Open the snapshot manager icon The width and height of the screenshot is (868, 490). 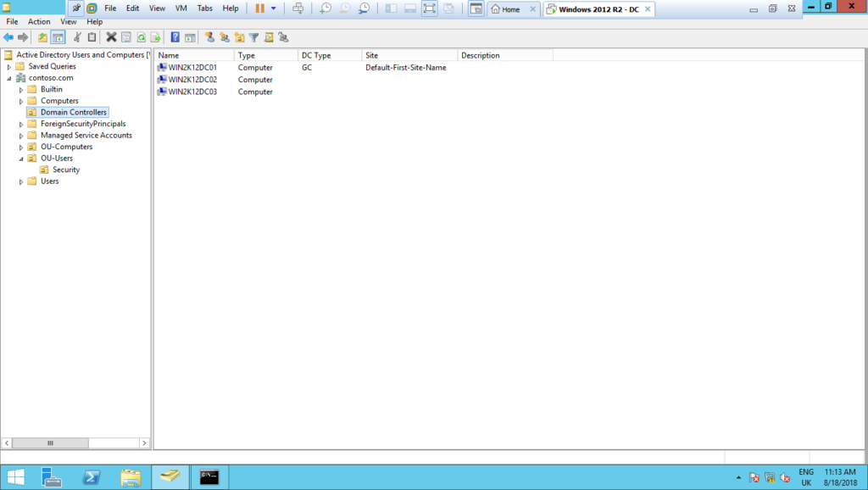coord(364,8)
